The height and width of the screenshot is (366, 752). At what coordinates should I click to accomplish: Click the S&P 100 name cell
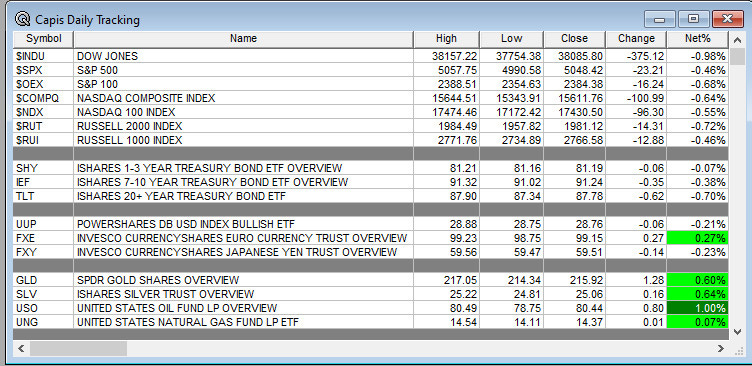244,84
